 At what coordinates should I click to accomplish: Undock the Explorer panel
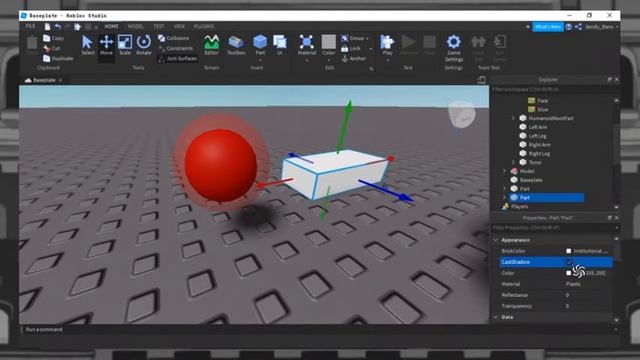click(x=609, y=80)
